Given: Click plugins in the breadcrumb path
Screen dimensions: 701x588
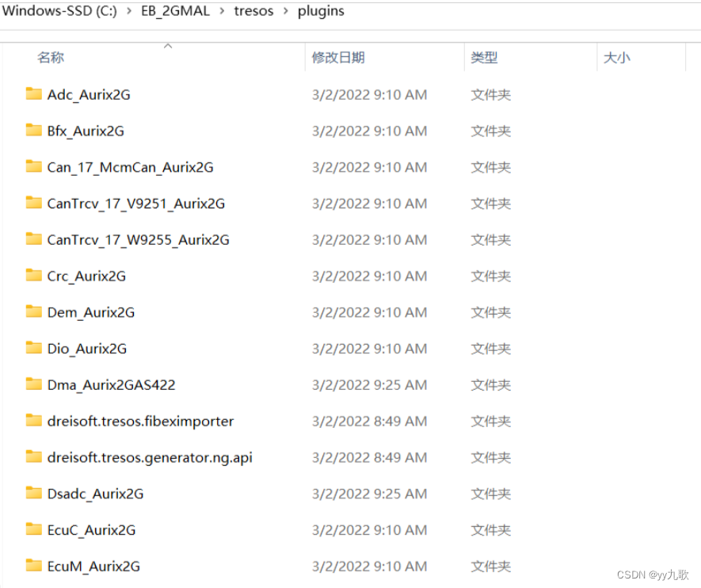Looking at the screenshot, I should [321, 11].
